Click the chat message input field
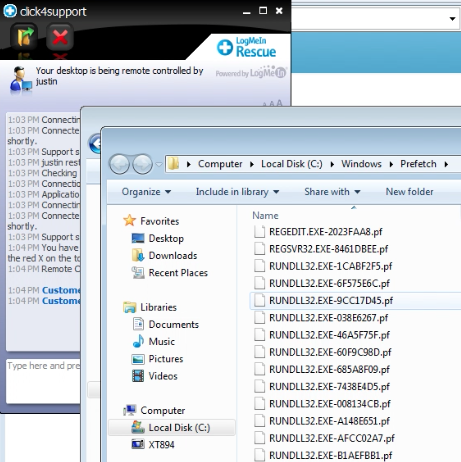 (x=43, y=381)
